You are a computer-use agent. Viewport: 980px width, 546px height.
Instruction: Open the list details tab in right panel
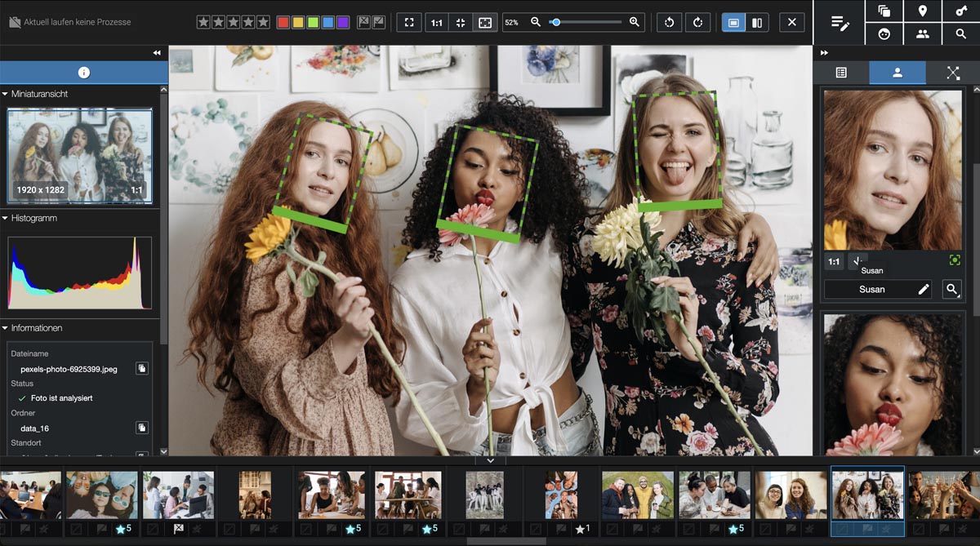[841, 73]
